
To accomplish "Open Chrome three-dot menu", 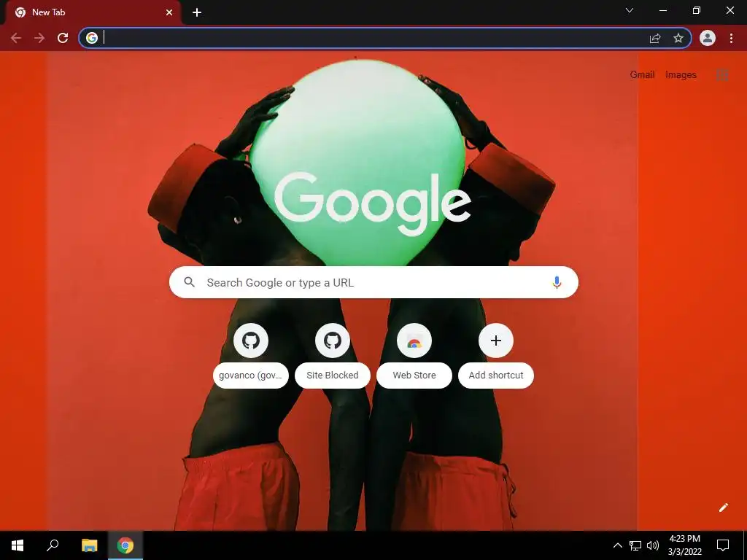I will (x=731, y=38).
